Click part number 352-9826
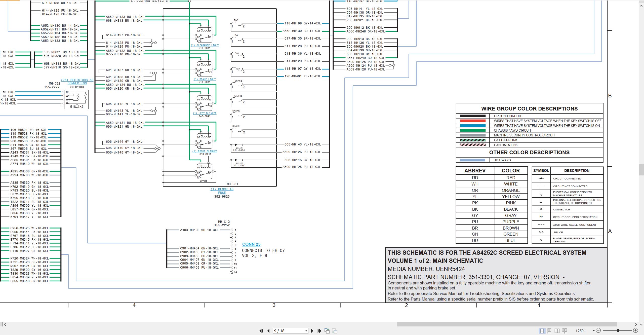The height and width of the screenshot is (335, 644). pos(222,197)
